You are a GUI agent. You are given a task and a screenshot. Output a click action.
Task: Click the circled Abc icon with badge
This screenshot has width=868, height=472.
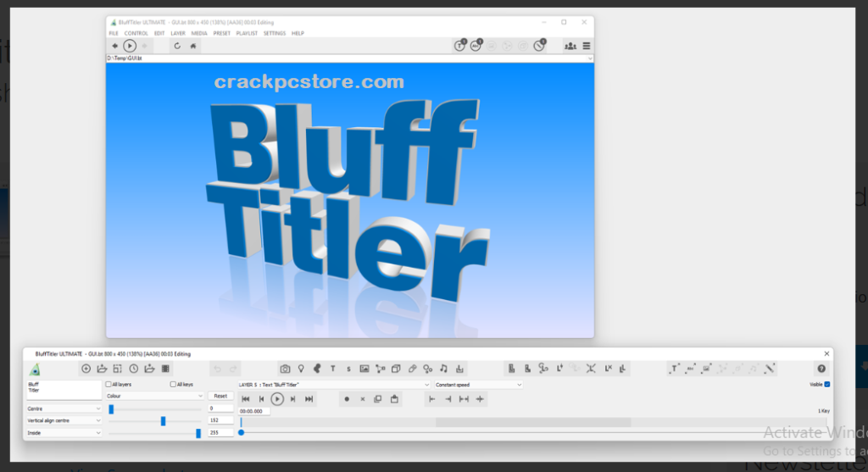(x=476, y=46)
